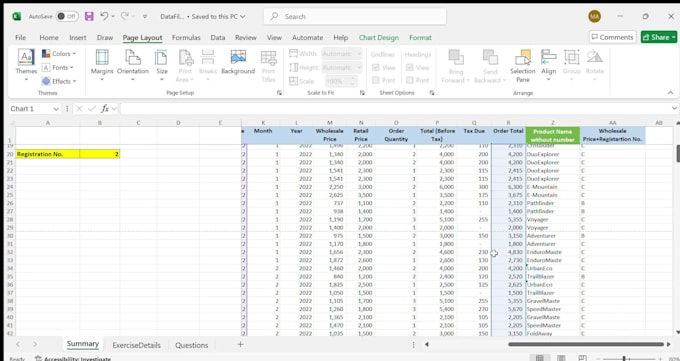Image resolution: width=680 pixels, height=361 pixels.
Task: Switch to the Chart Design tab
Action: (x=379, y=38)
